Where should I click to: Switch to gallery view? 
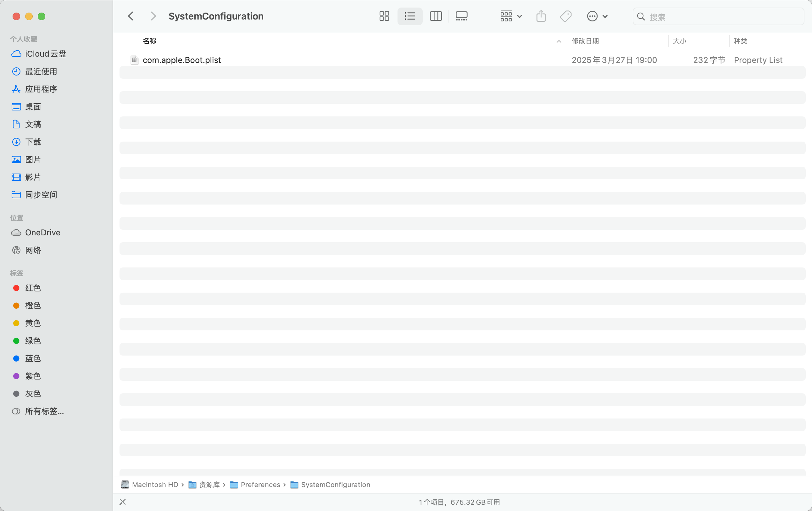pos(461,16)
